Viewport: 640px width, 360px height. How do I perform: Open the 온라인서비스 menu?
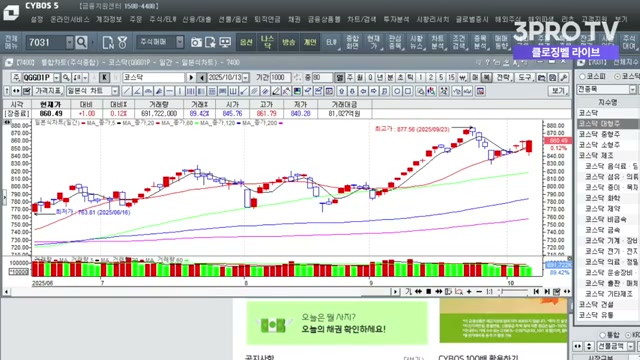[70, 19]
